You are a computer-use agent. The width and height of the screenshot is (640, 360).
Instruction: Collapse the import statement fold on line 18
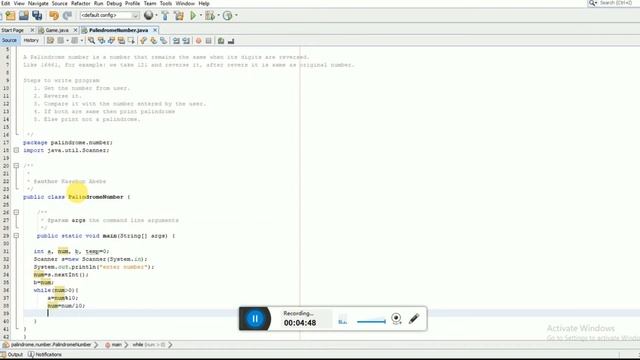tap(16, 150)
